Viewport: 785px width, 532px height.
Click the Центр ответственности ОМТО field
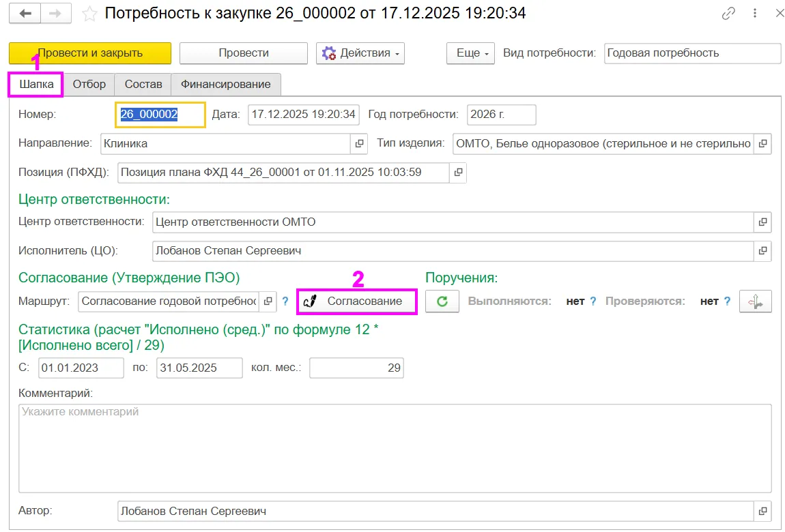pos(453,222)
